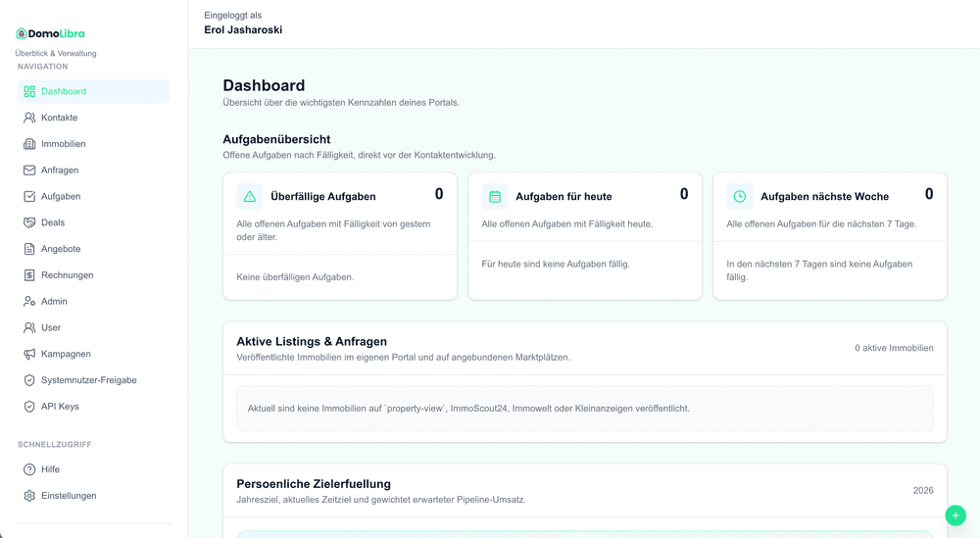
Task: Click the Immobilien building icon
Action: pos(29,144)
